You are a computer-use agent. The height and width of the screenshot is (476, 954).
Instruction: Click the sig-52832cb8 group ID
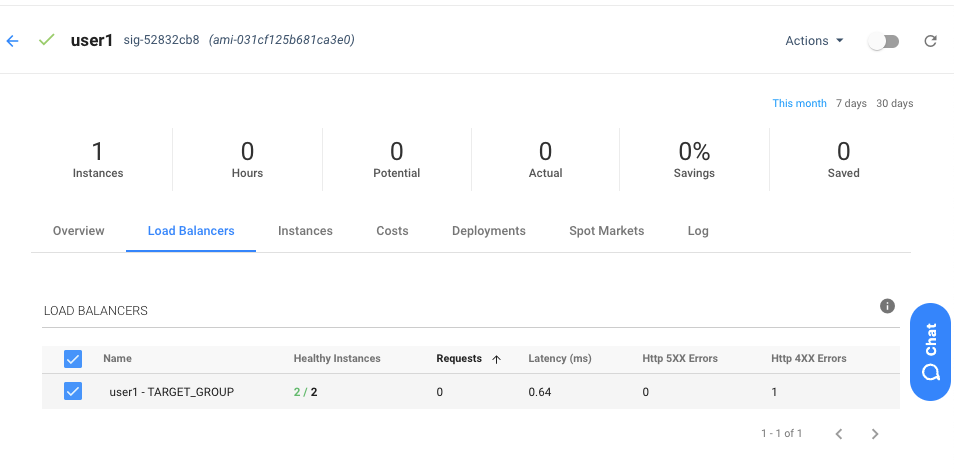(161, 40)
